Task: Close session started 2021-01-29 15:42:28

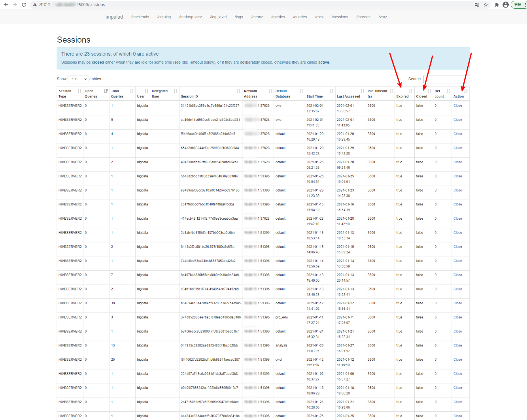Action: click(x=458, y=148)
